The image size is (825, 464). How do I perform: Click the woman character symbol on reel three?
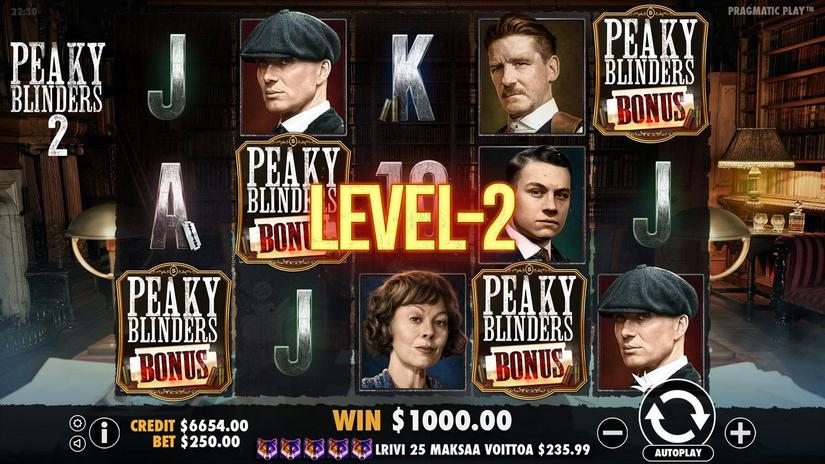412,331
